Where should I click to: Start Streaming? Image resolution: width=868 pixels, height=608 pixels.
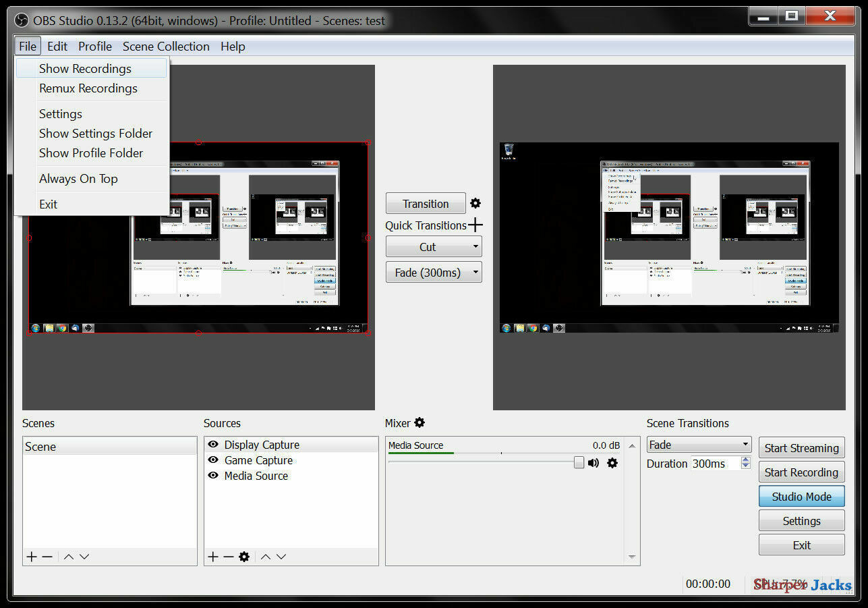pos(802,448)
